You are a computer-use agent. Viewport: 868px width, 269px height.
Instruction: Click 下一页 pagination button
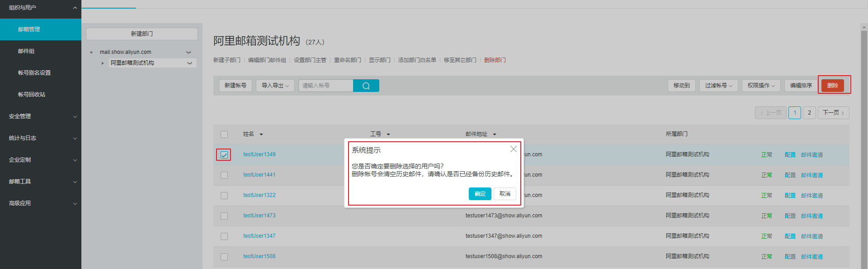[833, 113]
